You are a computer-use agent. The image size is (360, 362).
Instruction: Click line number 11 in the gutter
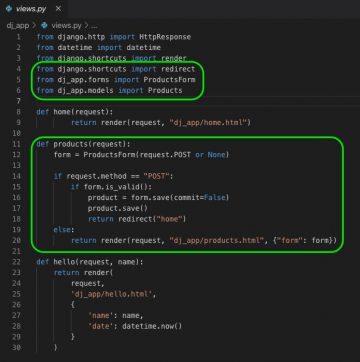point(17,144)
